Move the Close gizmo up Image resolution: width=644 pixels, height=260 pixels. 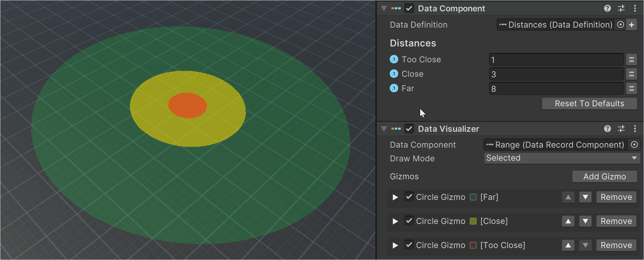(568, 221)
